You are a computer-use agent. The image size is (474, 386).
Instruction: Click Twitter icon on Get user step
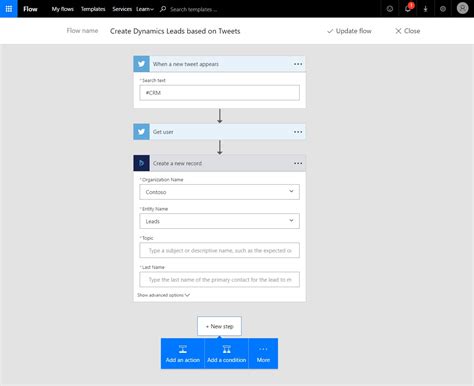(x=141, y=132)
